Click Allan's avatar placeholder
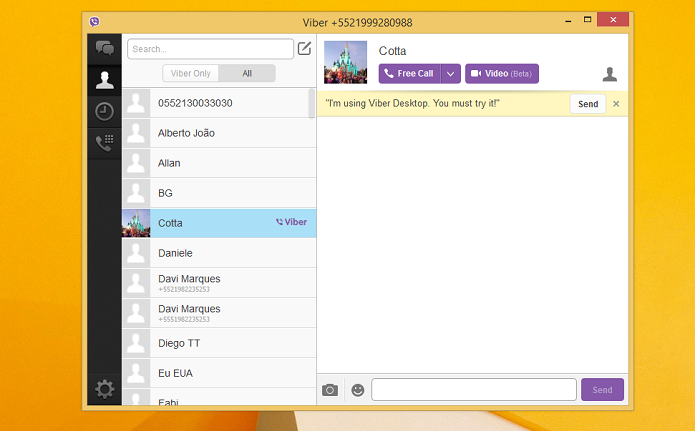The height and width of the screenshot is (431, 695). coord(136,163)
